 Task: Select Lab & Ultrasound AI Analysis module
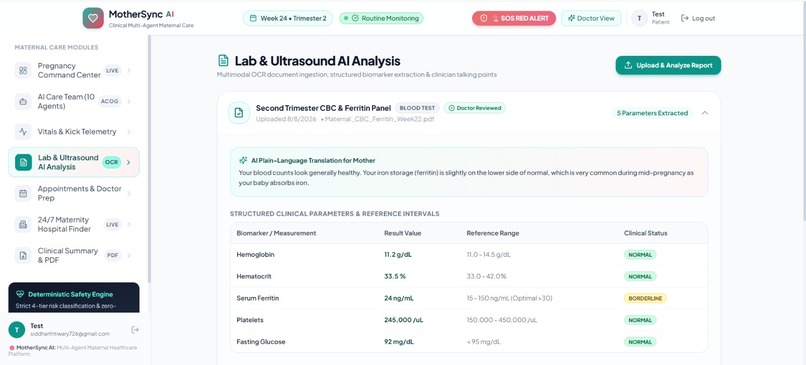coord(74,162)
